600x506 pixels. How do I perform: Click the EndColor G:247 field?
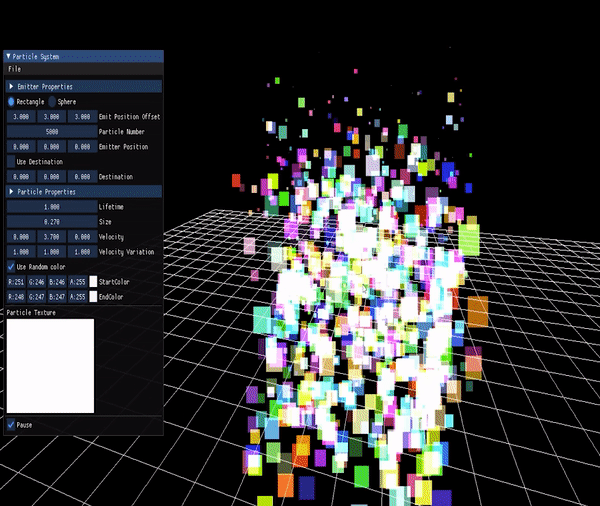[x=37, y=297]
